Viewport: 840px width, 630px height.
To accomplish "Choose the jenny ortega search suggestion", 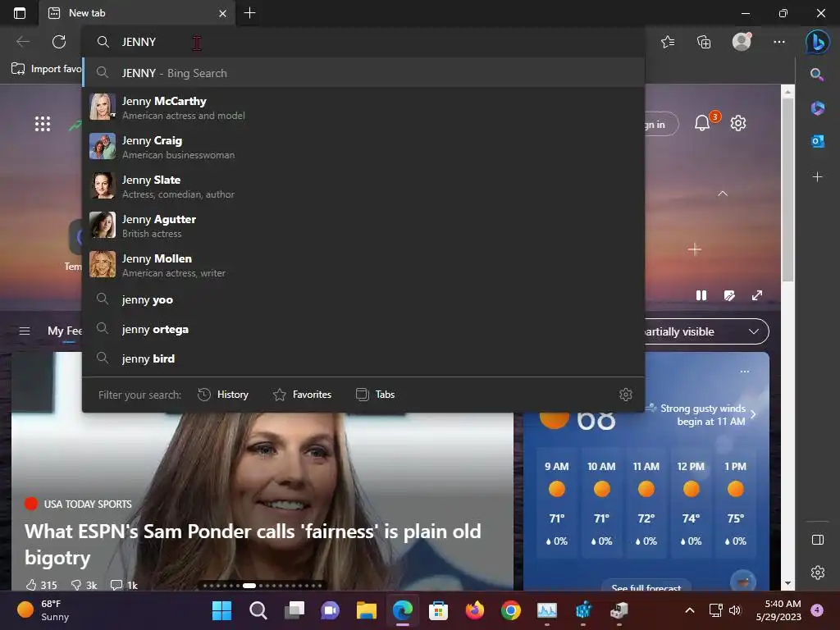I will (x=363, y=329).
